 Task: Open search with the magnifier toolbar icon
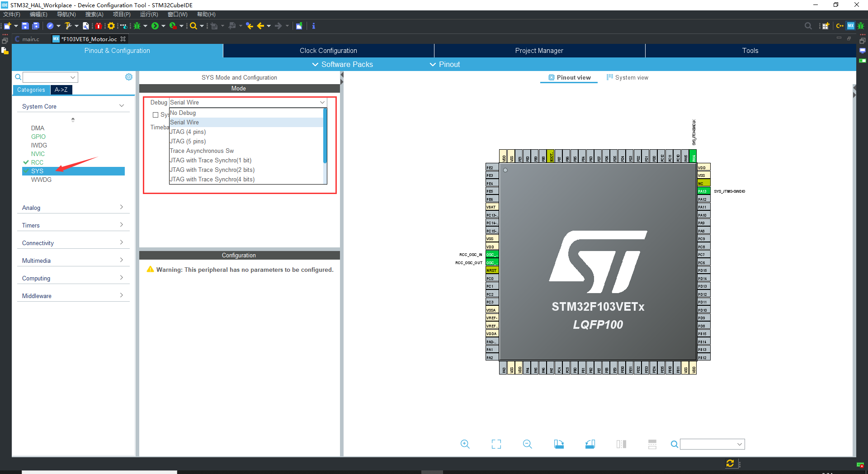pos(193,26)
